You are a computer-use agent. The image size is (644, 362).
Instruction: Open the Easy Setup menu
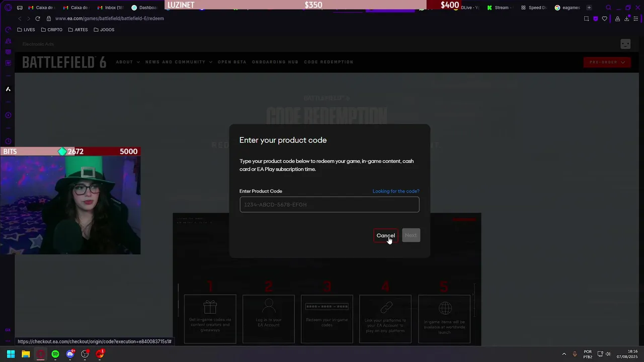(636, 19)
